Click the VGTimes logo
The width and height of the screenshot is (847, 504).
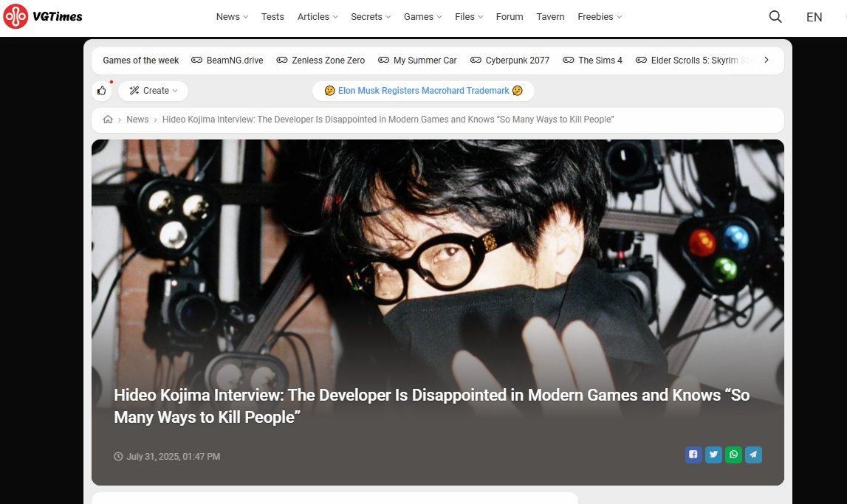43,17
